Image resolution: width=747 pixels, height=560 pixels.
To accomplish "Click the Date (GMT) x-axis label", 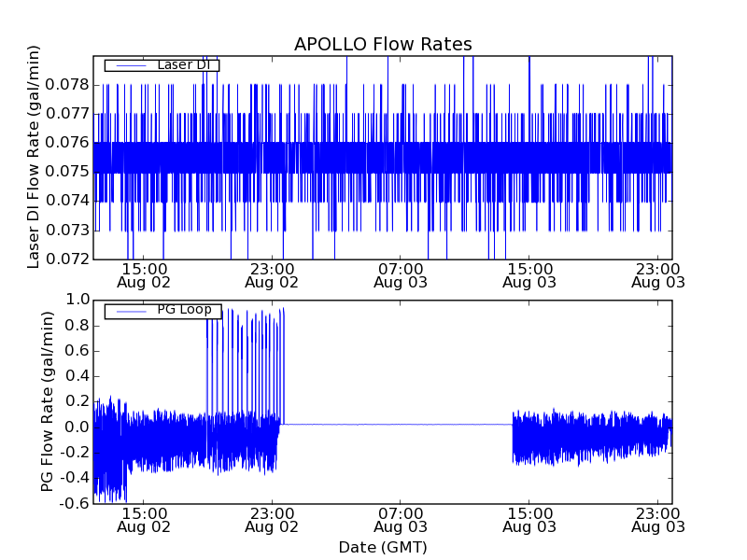I will tap(383, 547).
